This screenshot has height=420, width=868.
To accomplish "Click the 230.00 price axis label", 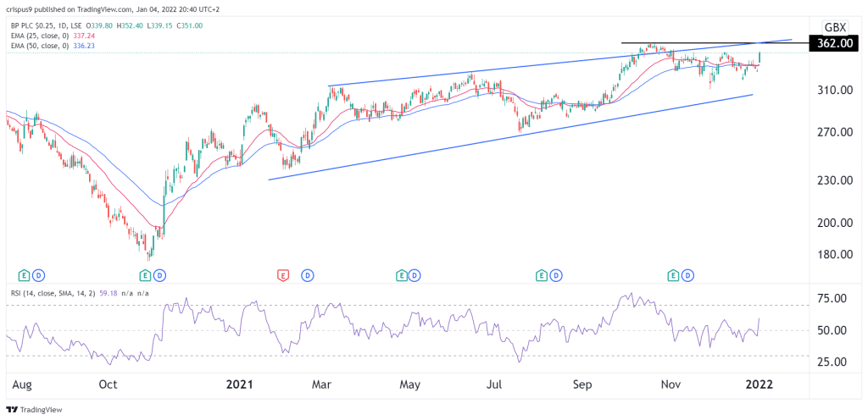I will point(834,180).
